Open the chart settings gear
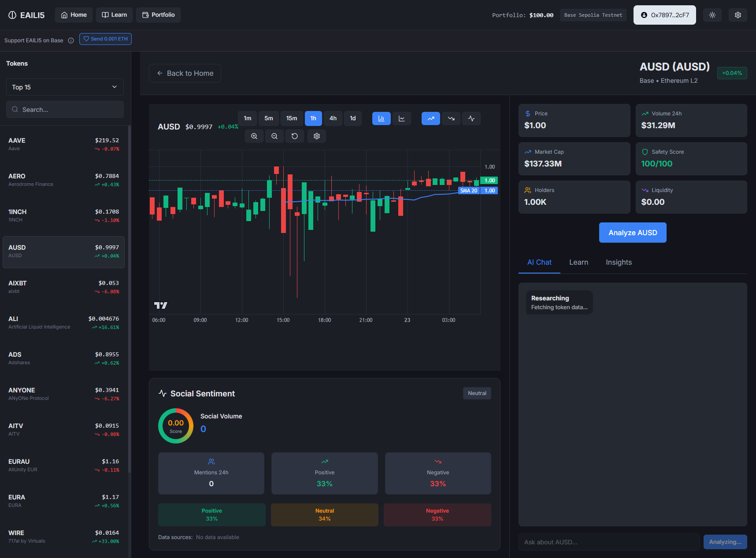This screenshot has height=558, width=756. (316, 136)
